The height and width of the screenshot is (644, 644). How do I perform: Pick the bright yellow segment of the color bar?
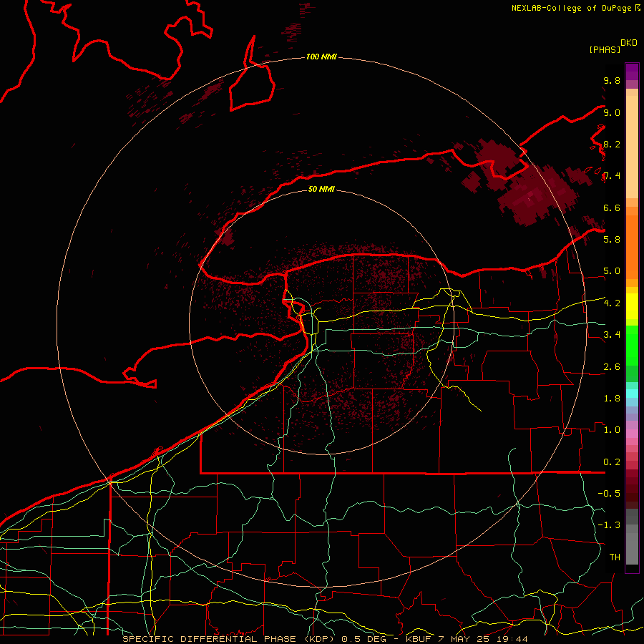pyautogui.click(x=632, y=306)
